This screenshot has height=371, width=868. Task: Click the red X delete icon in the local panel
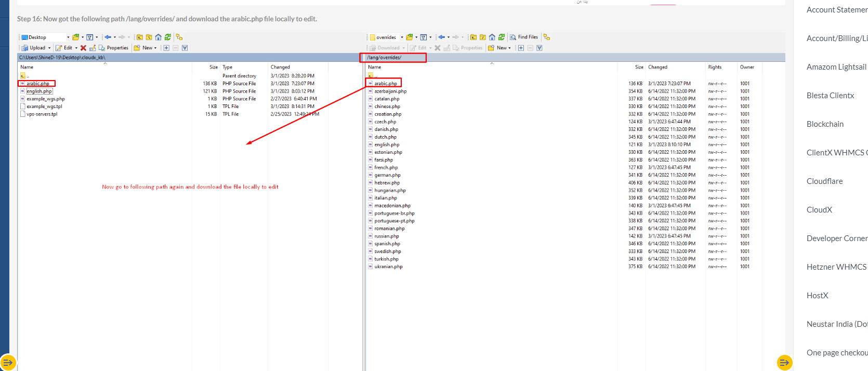[83, 48]
